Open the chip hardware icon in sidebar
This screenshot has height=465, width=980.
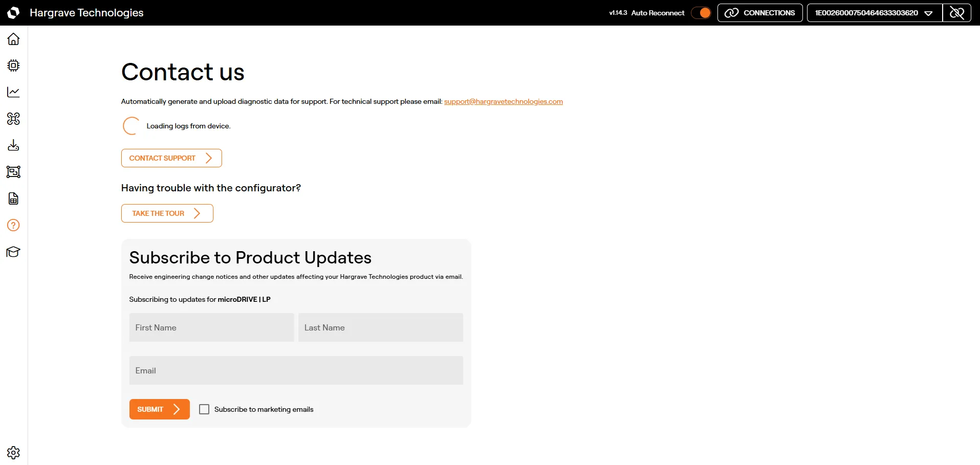(13, 65)
